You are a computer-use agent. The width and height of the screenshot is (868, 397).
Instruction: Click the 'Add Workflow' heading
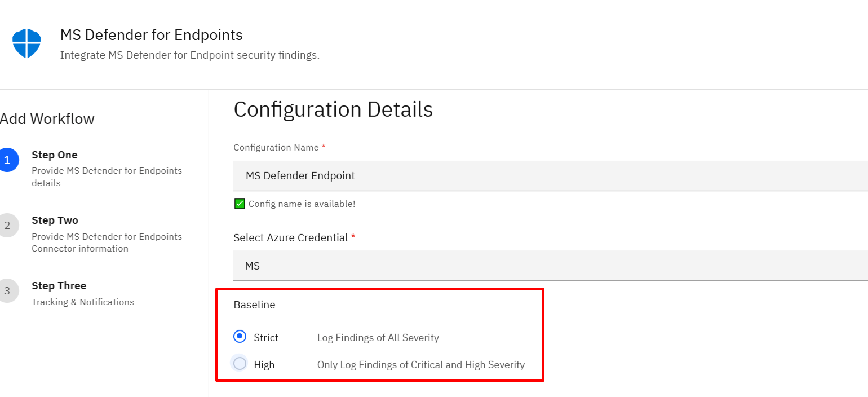pyautogui.click(x=47, y=119)
